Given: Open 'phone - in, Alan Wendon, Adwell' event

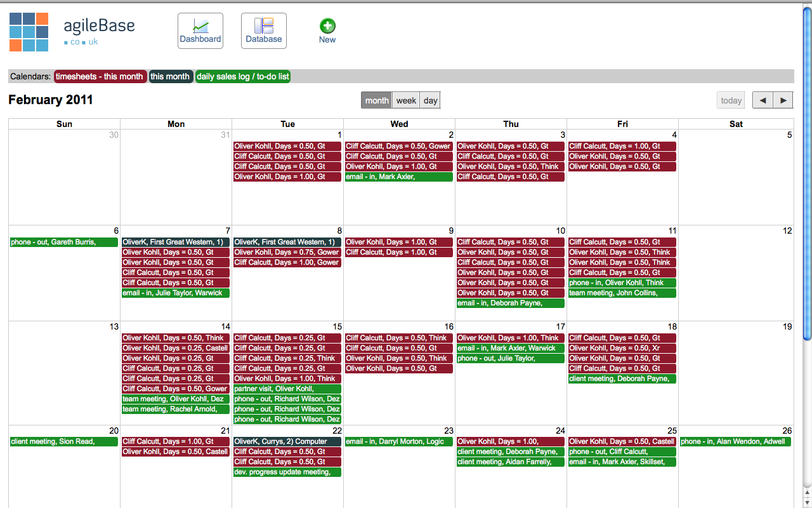Looking at the screenshot, I should click(x=735, y=441).
